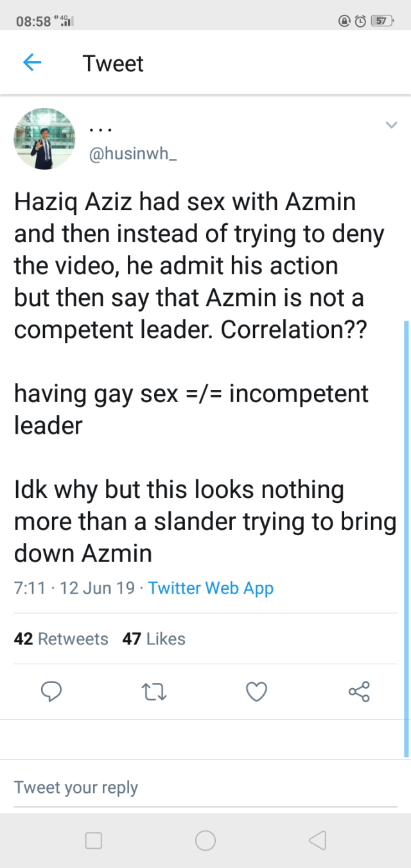Open the Twitter Web App source link
411x868 pixels.
pyautogui.click(x=211, y=588)
